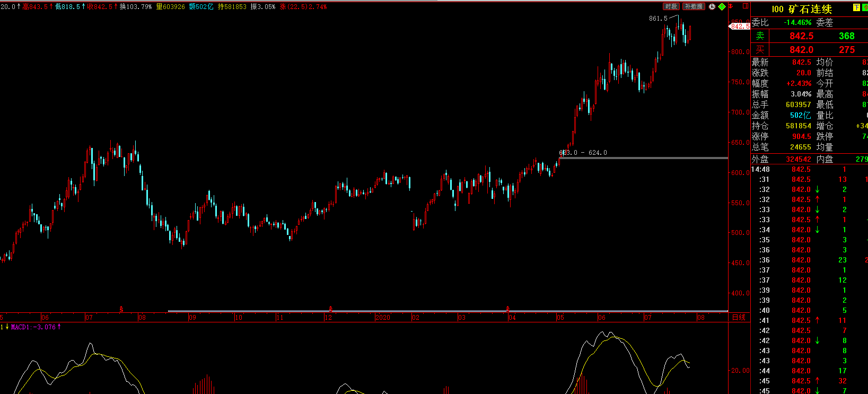This screenshot has width=868, height=394.
Task: Click the 幅度 percent value +2.43%
Action: (799, 84)
